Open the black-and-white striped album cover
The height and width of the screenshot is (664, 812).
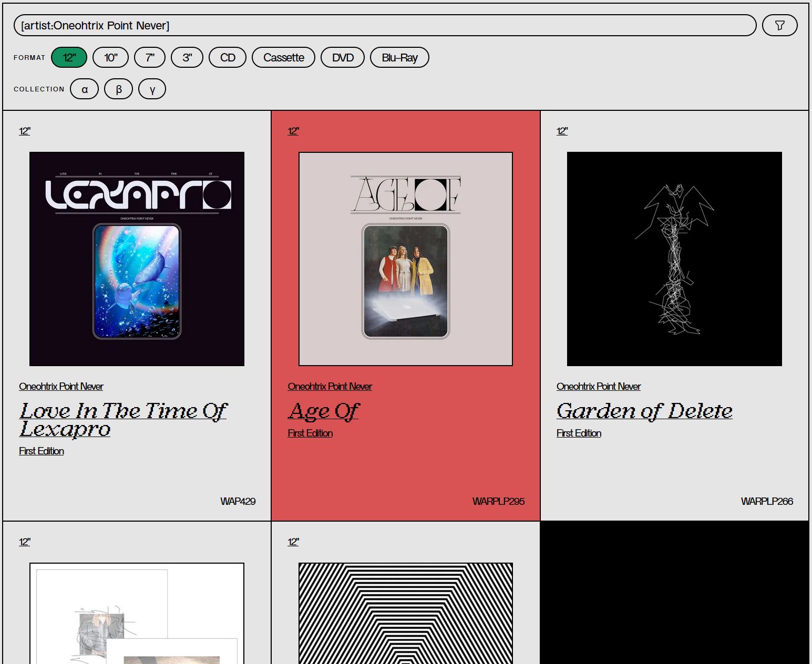(405, 613)
